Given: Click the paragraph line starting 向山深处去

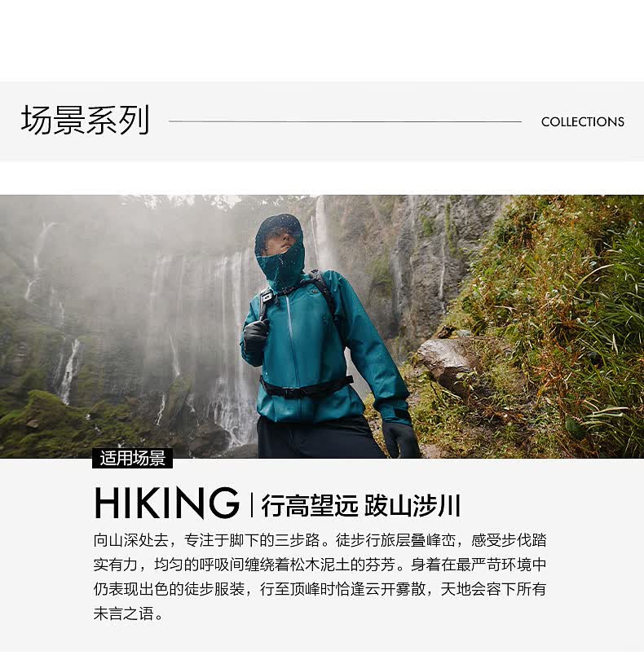Looking at the screenshot, I should (x=320, y=540).
